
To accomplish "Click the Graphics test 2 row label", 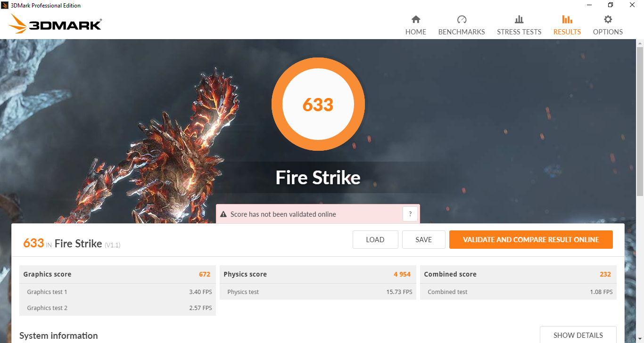I will tap(47, 308).
